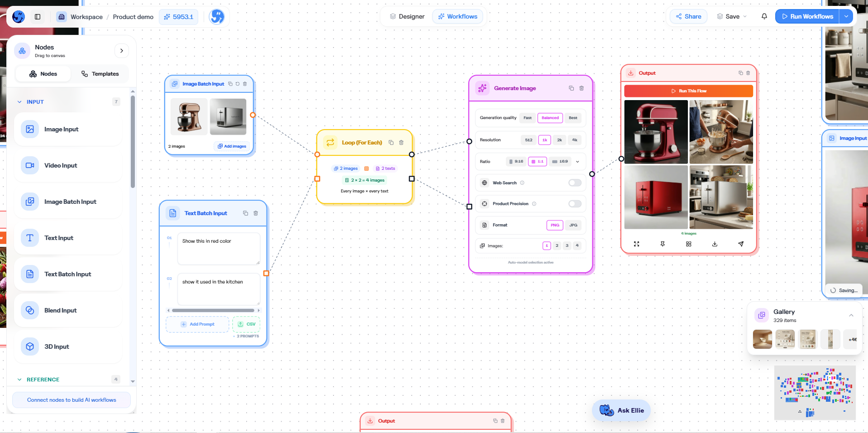
Task: Download the Output images
Action: pos(715,244)
